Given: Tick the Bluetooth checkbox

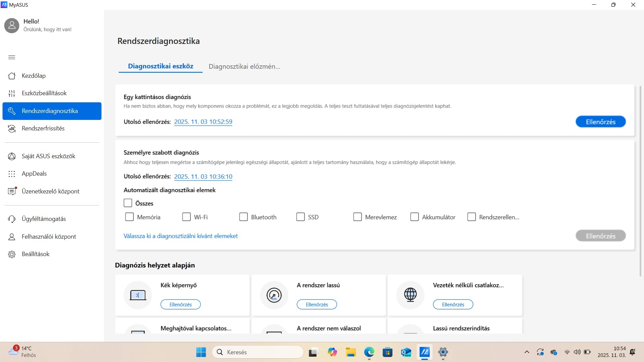Looking at the screenshot, I should coord(244,217).
